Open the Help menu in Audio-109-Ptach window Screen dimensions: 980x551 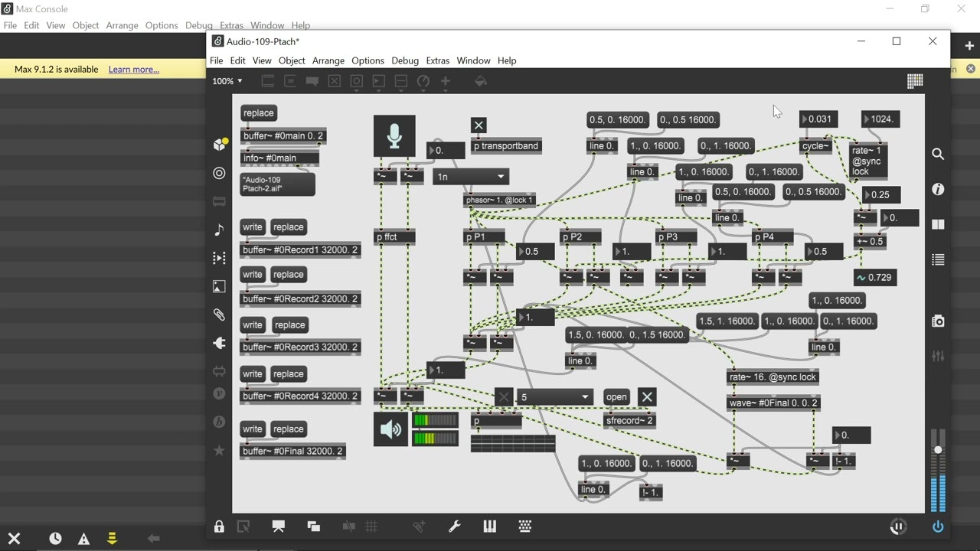(507, 60)
